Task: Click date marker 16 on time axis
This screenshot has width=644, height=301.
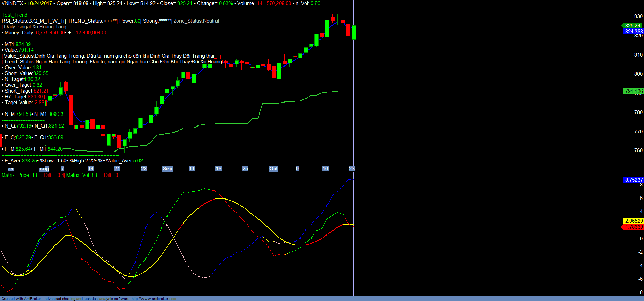Action: (325, 169)
